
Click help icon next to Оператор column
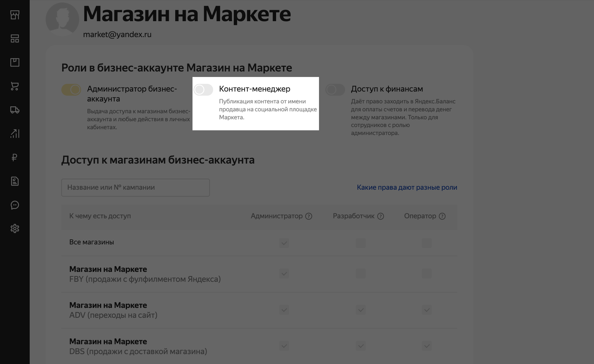[x=442, y=216]
